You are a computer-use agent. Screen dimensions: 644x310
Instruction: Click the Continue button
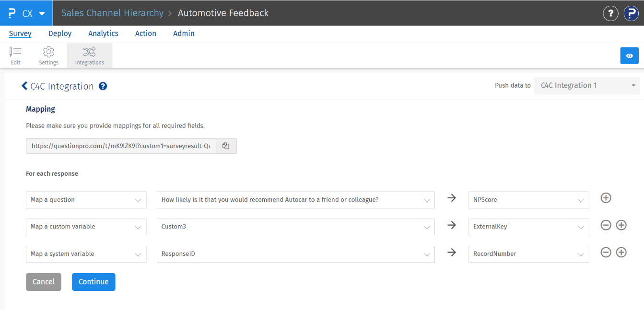point(94,282)
